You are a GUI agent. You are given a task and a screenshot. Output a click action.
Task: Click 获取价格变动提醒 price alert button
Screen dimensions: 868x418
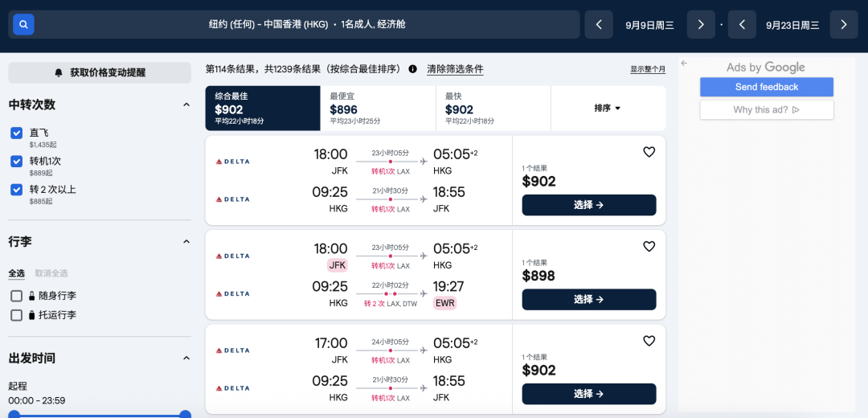point(100,72)
